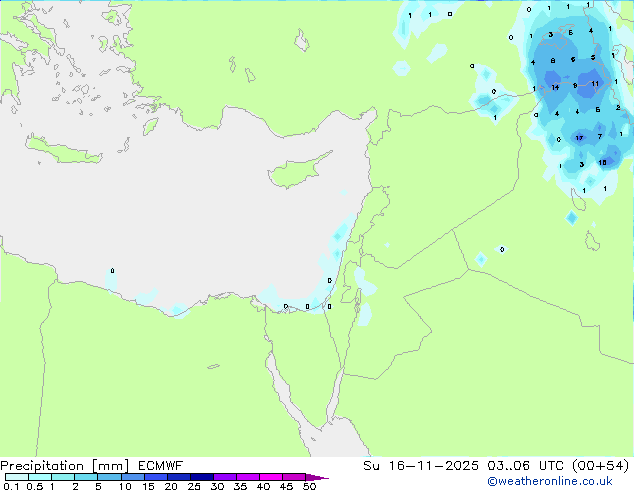Click the precipitation value '11' on map
Screen dimensions: 634x490
[595, 84]
